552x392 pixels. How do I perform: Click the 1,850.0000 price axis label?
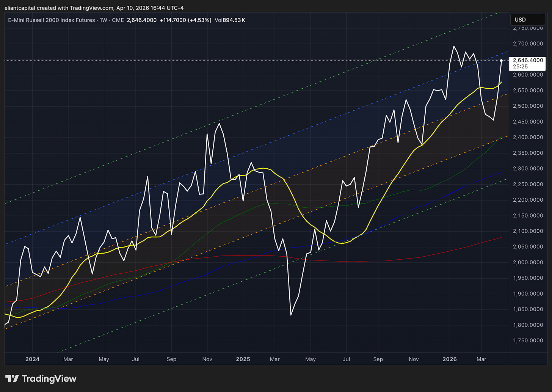tap(527, 309)
